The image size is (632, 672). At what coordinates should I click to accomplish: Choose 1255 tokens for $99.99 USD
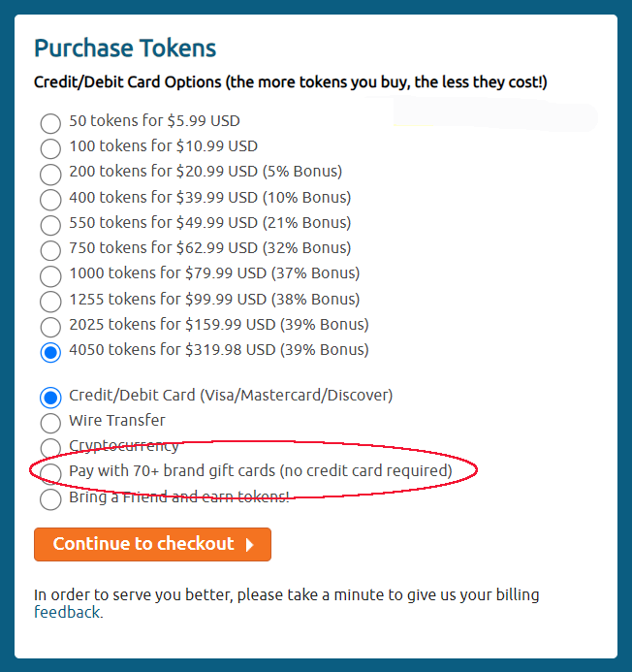coord(50,301)
